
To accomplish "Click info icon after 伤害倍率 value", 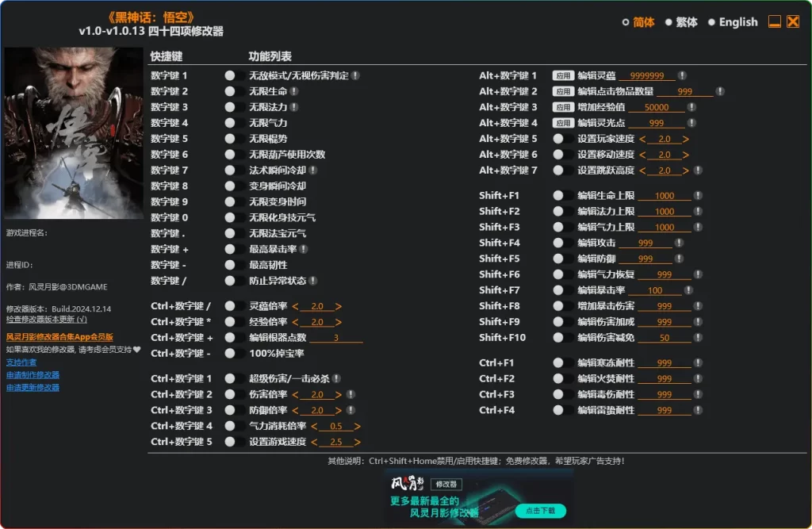I will [350, 394].
